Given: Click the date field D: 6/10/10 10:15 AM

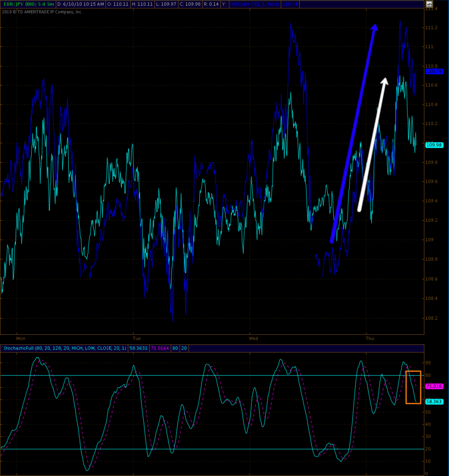Looking at the screenshot, I should tap(80, 4).
